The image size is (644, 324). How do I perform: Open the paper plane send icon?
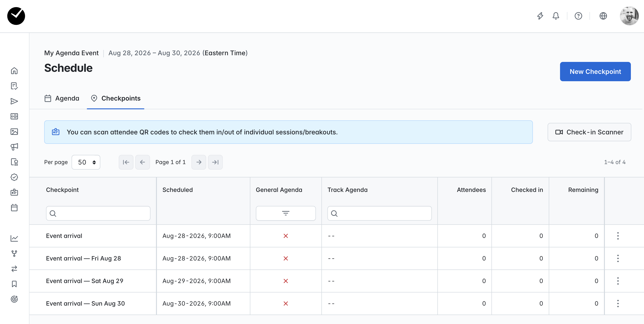[x=14, y=101]
